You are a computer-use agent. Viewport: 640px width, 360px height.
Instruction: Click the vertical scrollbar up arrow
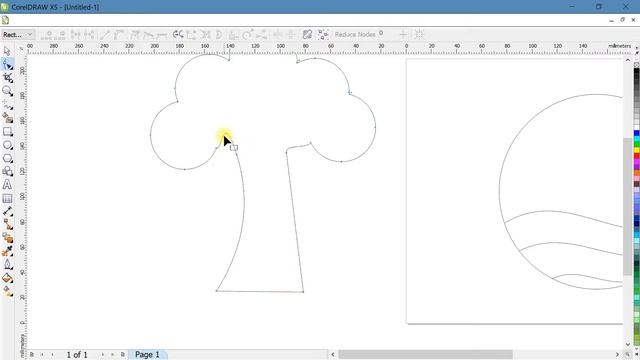pyautogui.click(x=628, y=60)
